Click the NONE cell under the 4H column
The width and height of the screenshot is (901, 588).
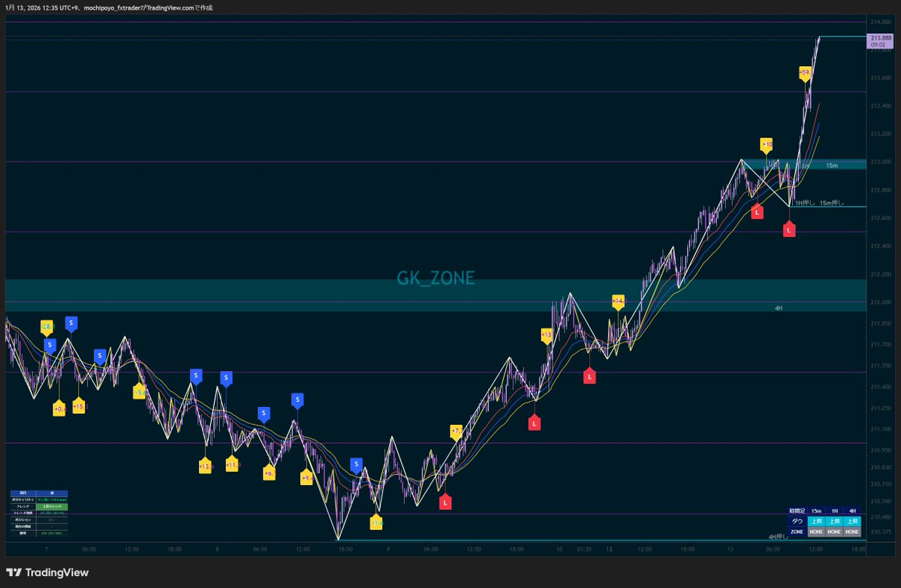click(x=852, y=532)
